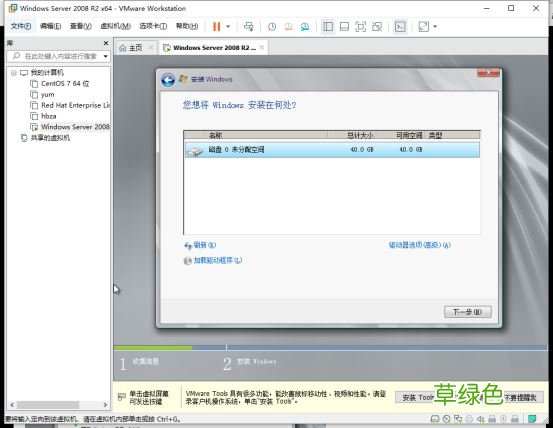Viewport: 553px width, 428px height.
Task: Click hard disk status bar icon
Action: pyautogui.click(x=435, y=419)
